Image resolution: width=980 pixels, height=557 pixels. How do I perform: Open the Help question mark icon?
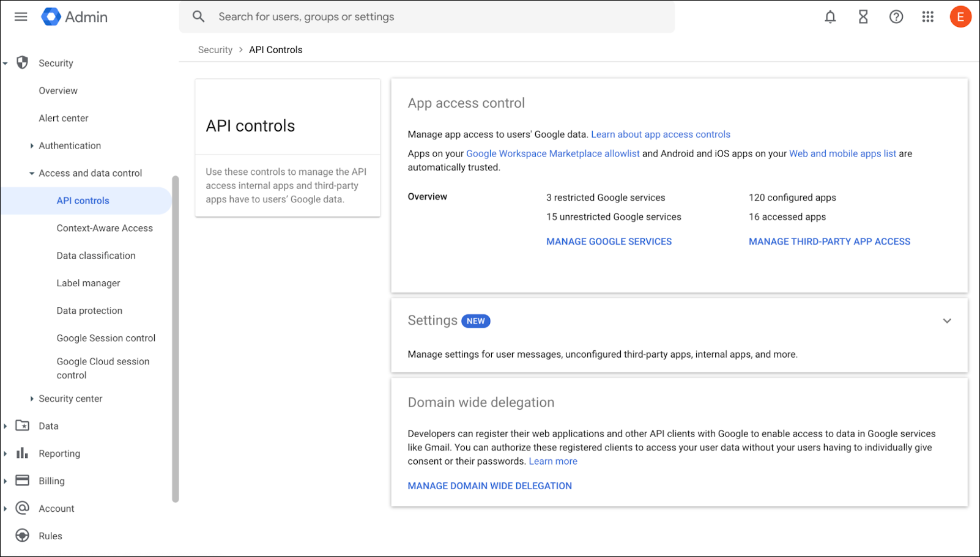pyautogui.click(x=896, y=17)
